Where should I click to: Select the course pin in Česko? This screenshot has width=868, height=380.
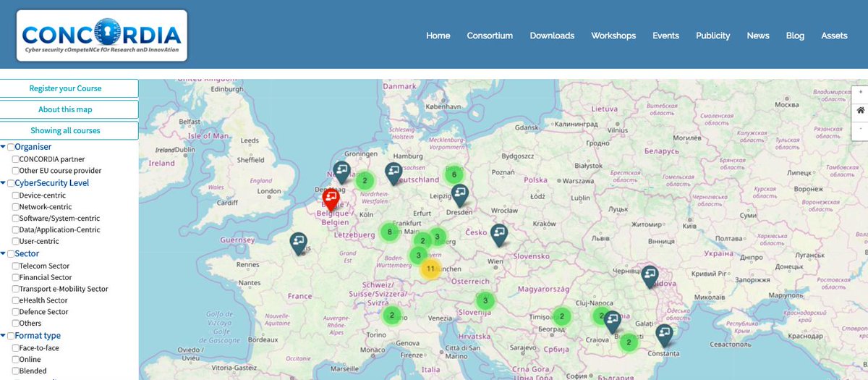pos(499,235)
